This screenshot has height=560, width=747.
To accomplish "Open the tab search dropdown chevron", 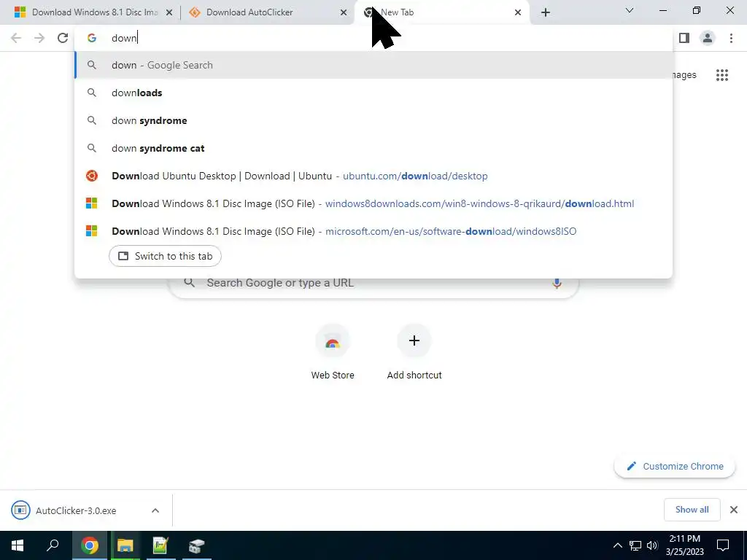I will pos(630,10).
